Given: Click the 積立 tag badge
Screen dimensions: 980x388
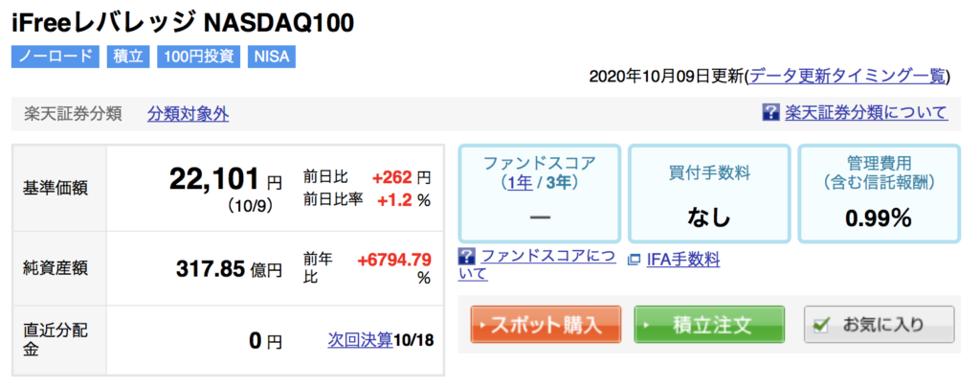Looking at the screenshot, I should pos(128,57).
